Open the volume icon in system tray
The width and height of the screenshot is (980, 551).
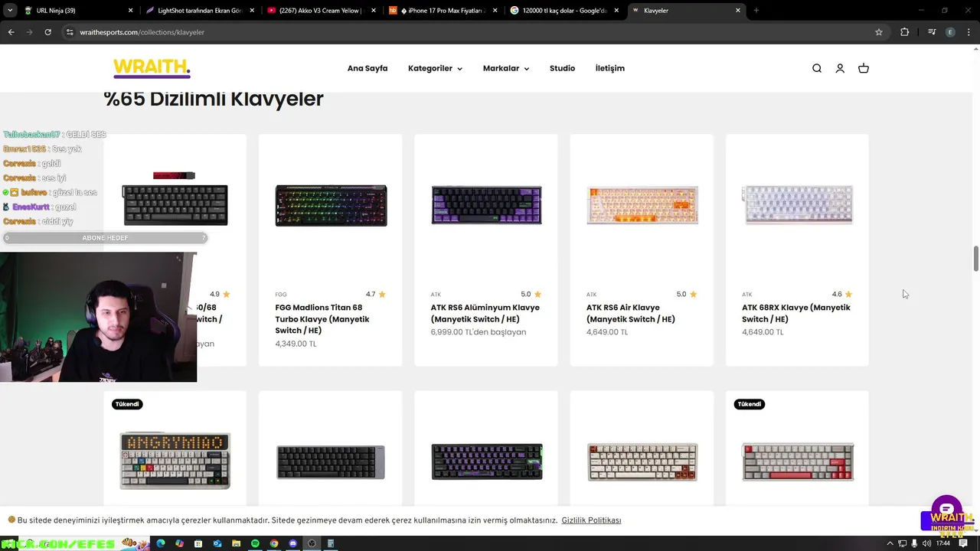tap(927, 543)
